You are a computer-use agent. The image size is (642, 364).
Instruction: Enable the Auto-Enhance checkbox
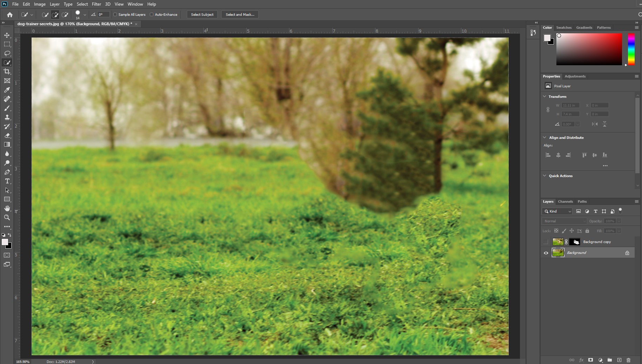(152, 15)
